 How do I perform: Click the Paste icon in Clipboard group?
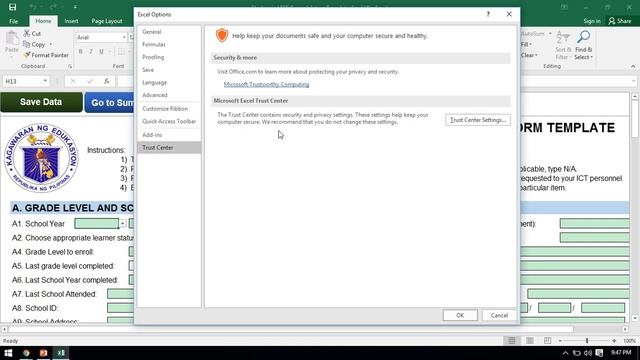(11, 39)
